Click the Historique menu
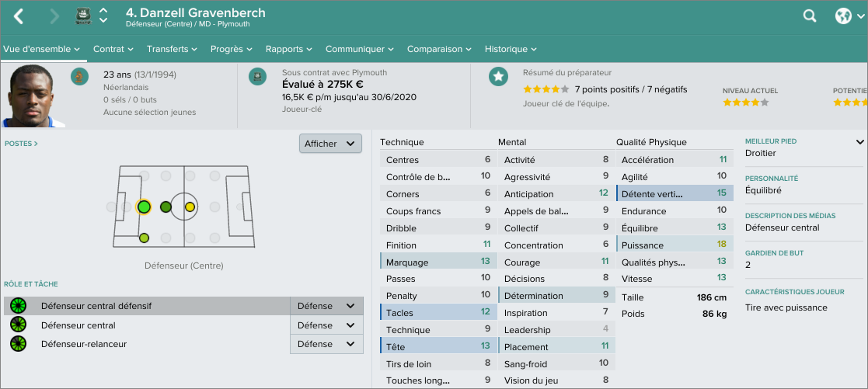This screenshot has width=868, height=389. pyautogui.click(x=511, y=49)
